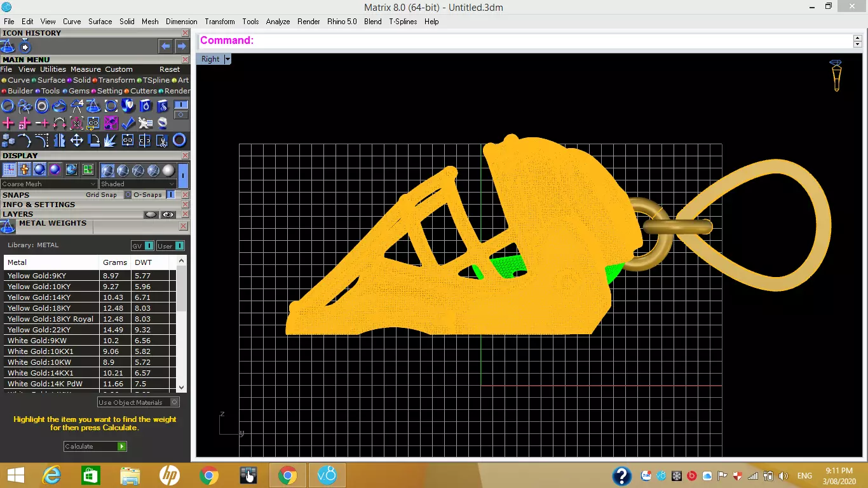868x488 pixels.
Task: Click the cubes icon in bottom tool row
Action: 8,140
